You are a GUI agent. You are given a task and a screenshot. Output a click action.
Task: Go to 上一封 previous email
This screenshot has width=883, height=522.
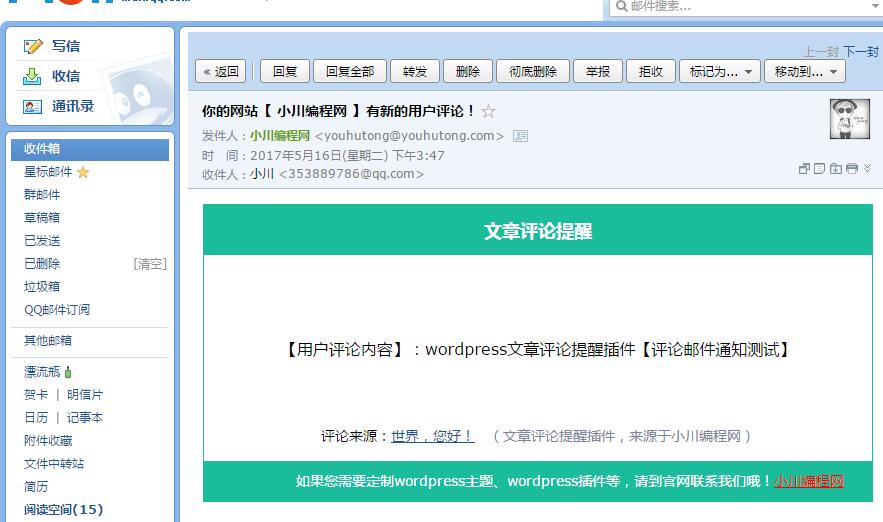tap(821, 51)
